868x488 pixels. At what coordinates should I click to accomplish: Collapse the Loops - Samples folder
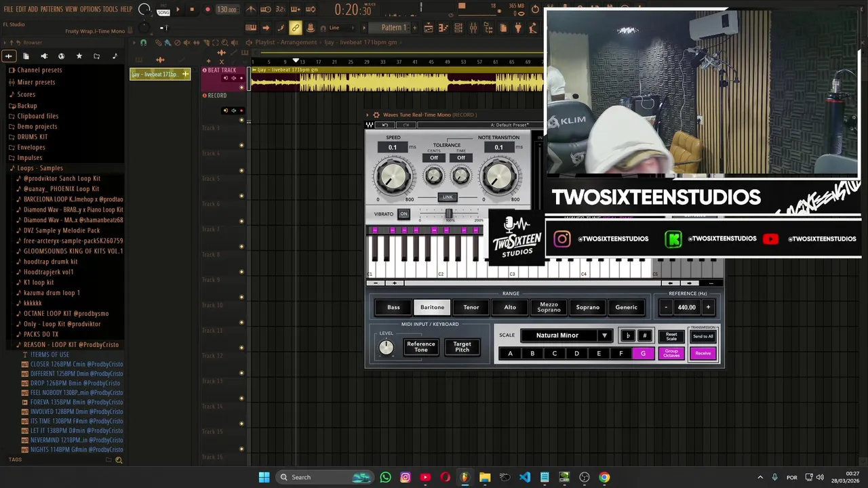(x=39, y=168)
